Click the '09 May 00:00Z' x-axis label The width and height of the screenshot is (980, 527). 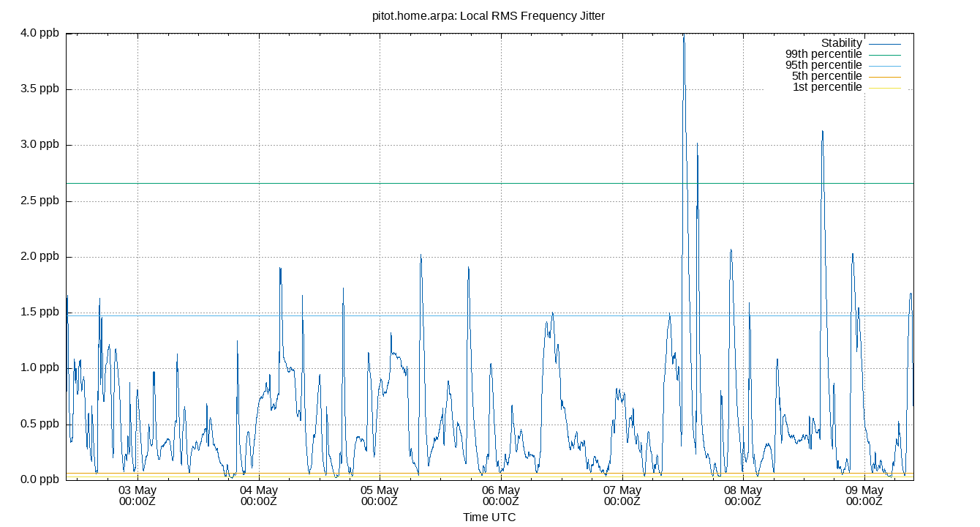(x=864, y=496)
